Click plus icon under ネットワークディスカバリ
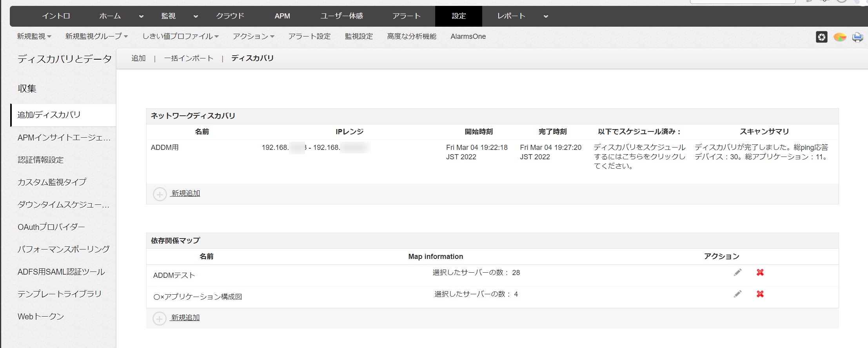Viewport: 868px width, 348px height. [160, 194]
